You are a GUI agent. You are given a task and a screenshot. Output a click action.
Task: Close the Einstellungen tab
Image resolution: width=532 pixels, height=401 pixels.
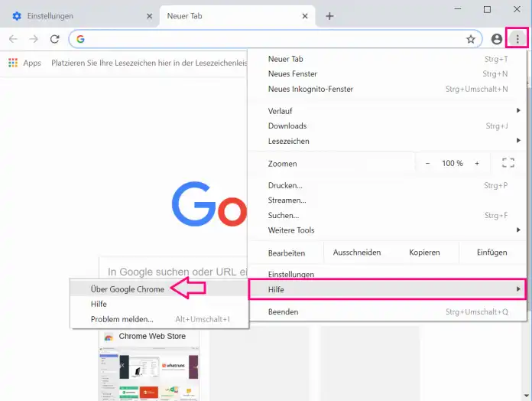tap(149, 16)
